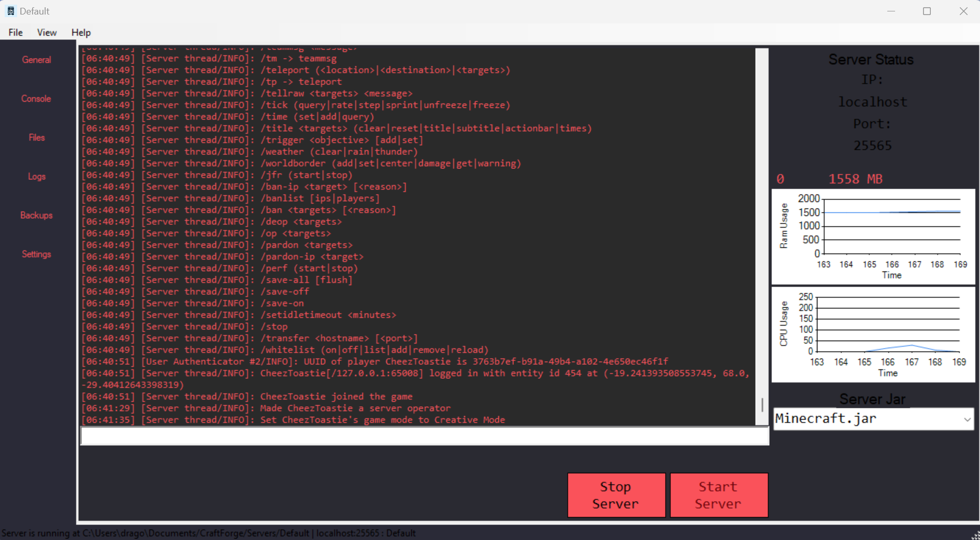Image resolution: width=980 pixels, height=540 pixels.
Task: Click the '/whitelist' command log line
Action: tap(285, 350)
